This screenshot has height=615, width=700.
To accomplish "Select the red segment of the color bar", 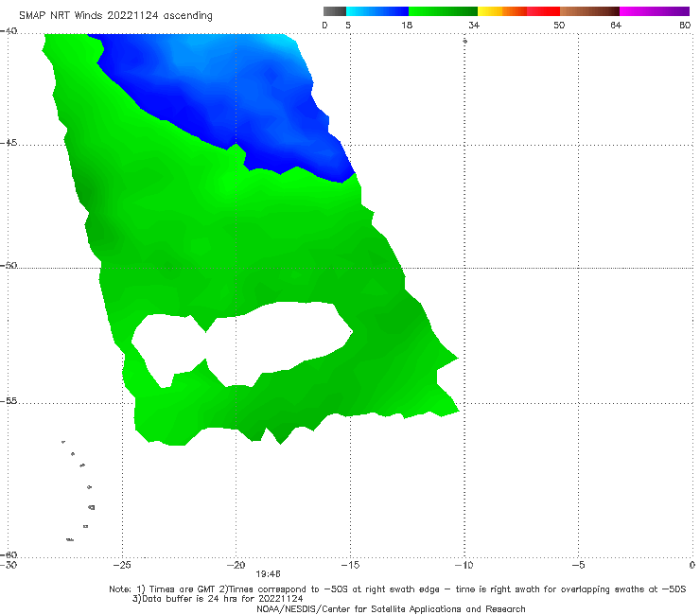I will (543, 11).
